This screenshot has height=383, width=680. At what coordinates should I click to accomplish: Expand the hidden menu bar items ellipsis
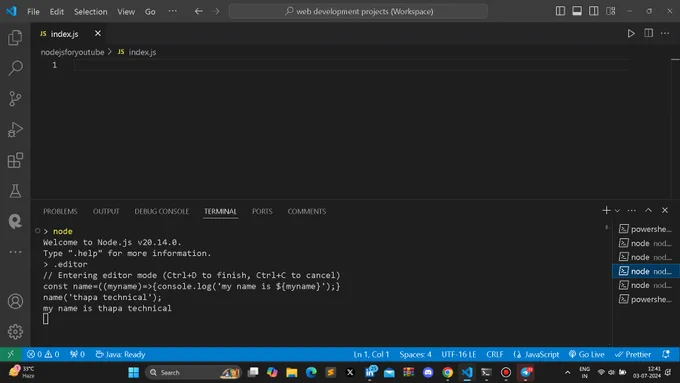pos(173,11)
